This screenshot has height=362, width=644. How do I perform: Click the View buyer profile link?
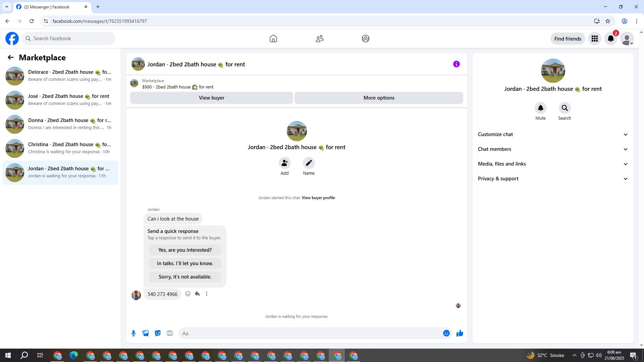tap(318, 198)
